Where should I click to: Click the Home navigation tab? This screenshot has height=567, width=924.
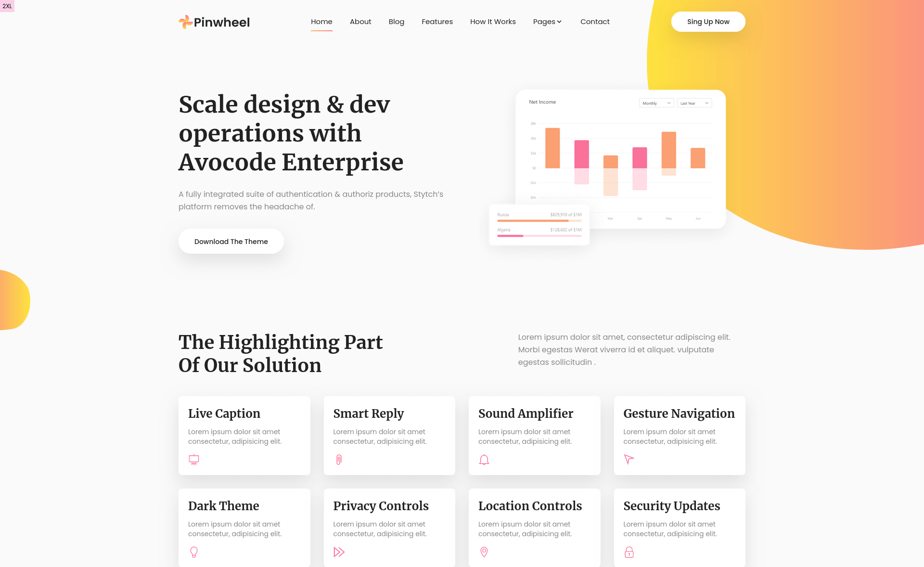pos(321,21)
